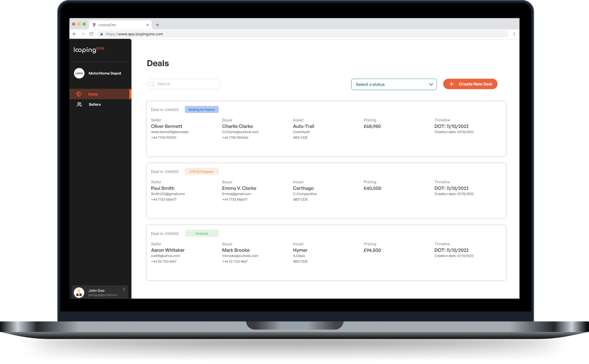Click the Waiting for Payout status badge
The height and width of the screenshot is (364, 589).
pyautogui.click(x=202, y=110)
